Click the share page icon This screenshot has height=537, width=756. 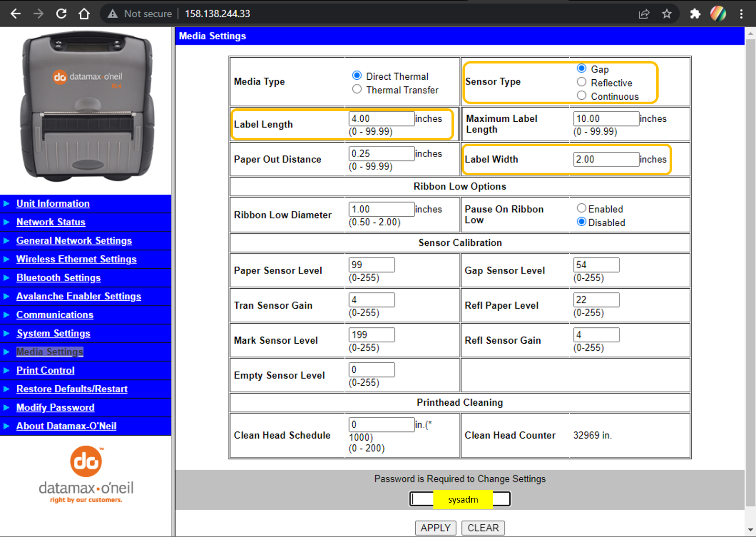coord(644,14)
